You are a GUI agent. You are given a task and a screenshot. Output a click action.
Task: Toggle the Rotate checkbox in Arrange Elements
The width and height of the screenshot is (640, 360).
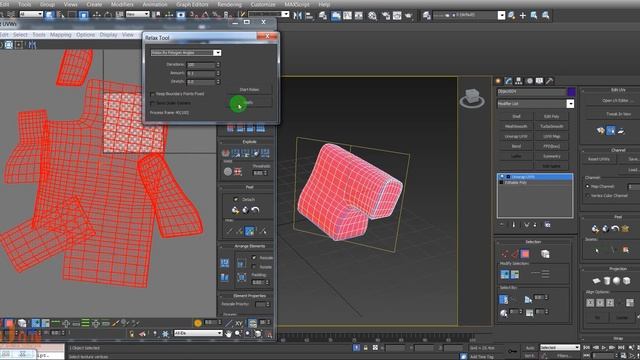[x=254, y=267]
